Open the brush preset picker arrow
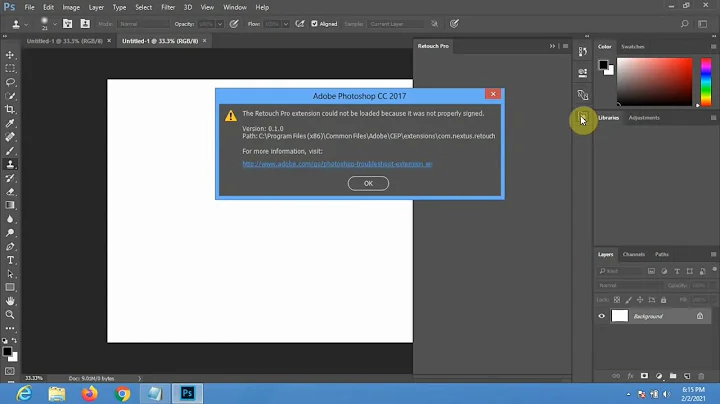Viewport: 720px width, 404px height. [55, 24]
